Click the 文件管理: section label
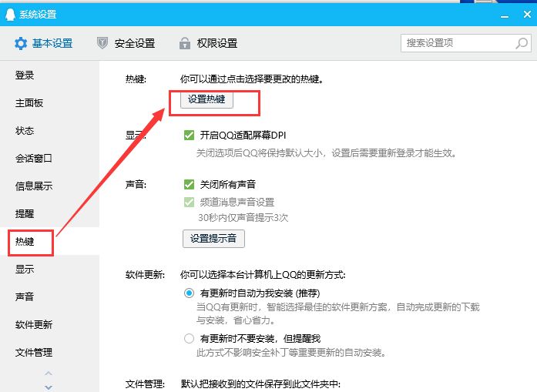The width and height of the screenshot is (537, 392). [x=145, y=384]
